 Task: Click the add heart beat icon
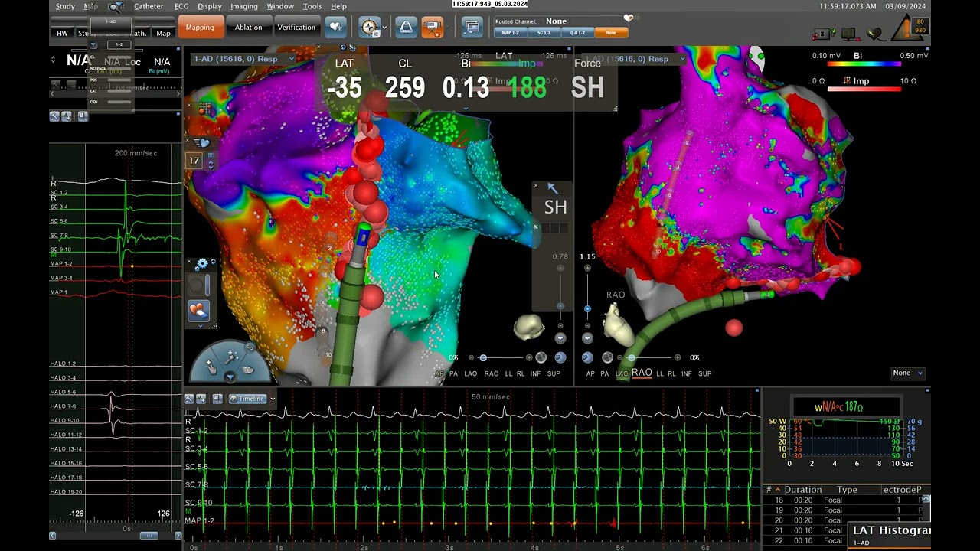(x=335, y=28)
